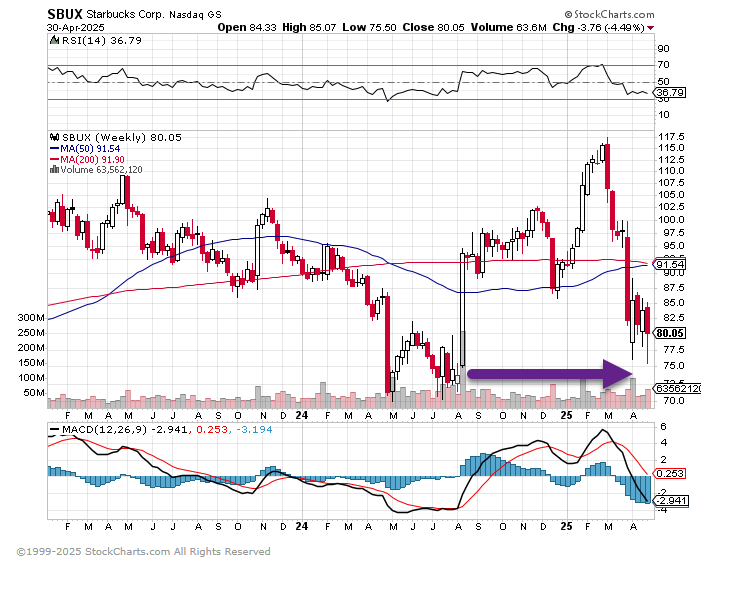Click the red down-triangle change indicator
Viewport: 734px width, 592px height.
point(651,28)
